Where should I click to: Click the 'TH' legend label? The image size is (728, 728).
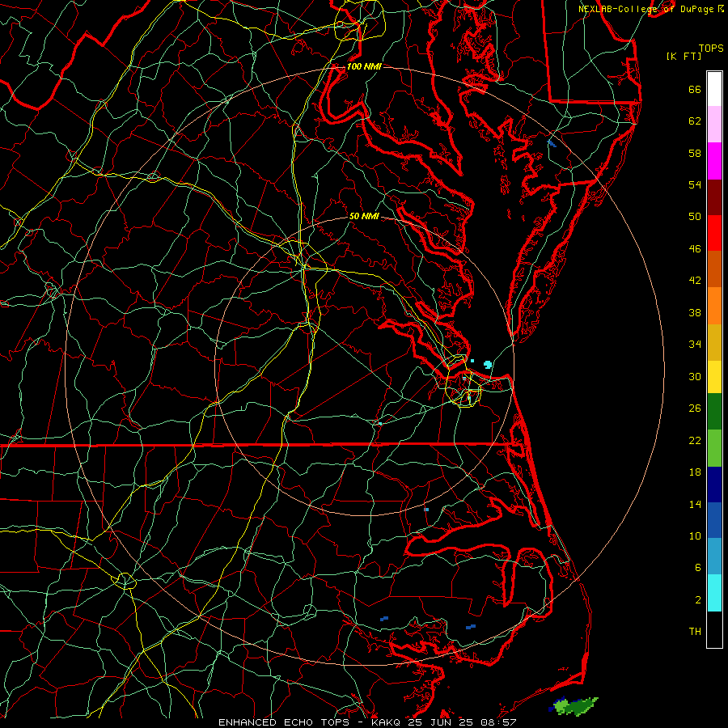[x=695, y=632]
